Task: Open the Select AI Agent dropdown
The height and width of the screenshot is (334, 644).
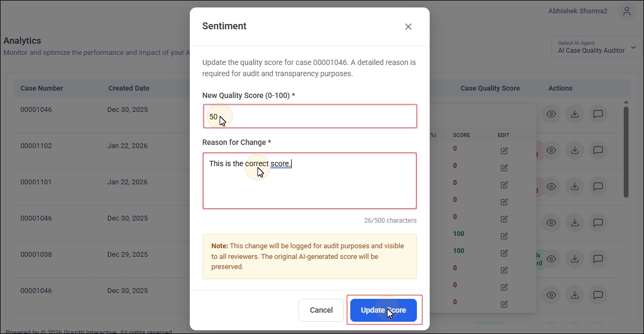Action: pyautogui.click(x=597, y=47)
